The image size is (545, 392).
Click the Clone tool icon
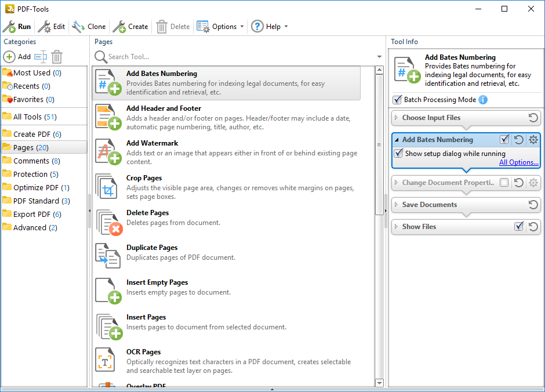(x=78, y=27)
